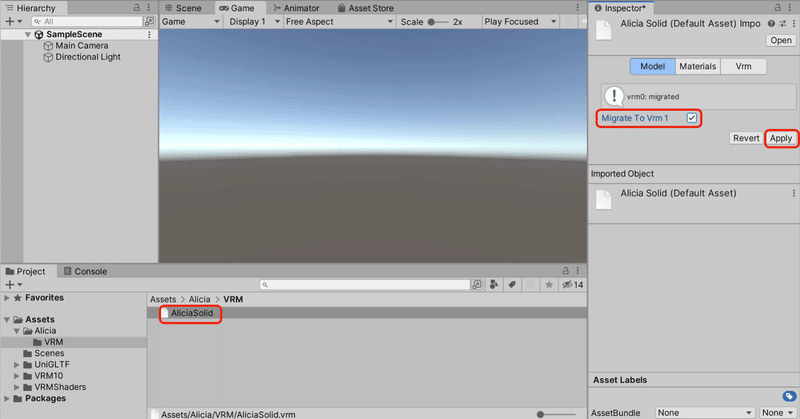Lock the Project panel with the padlock icon
The width and height of the screenshot is (800, 419).
[x=565, y=270]
